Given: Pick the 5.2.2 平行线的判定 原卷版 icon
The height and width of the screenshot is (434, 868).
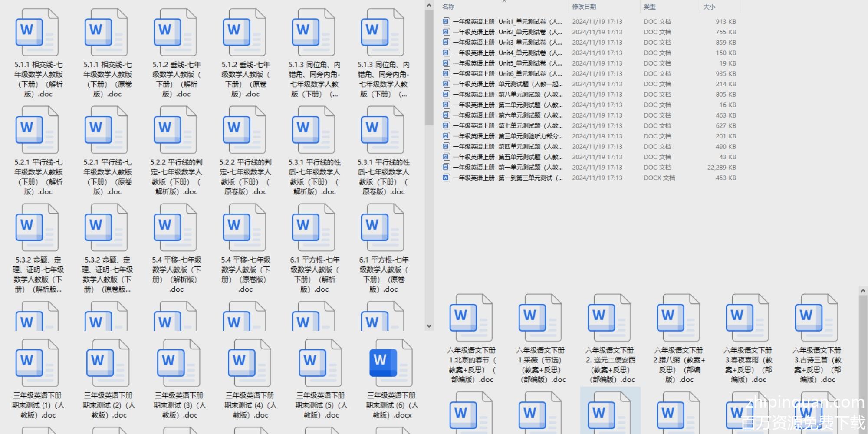Looking at the screenshot, I should click(244, 130).
